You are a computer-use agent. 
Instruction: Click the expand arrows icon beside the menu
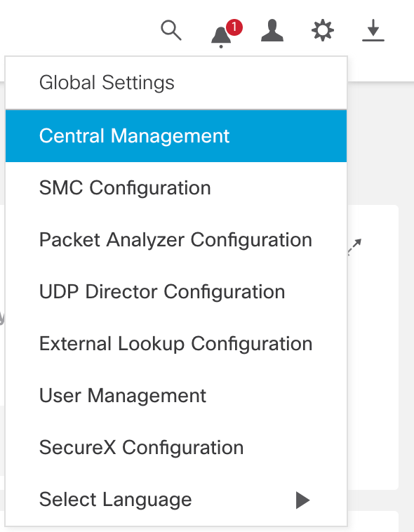coord(355,246)
